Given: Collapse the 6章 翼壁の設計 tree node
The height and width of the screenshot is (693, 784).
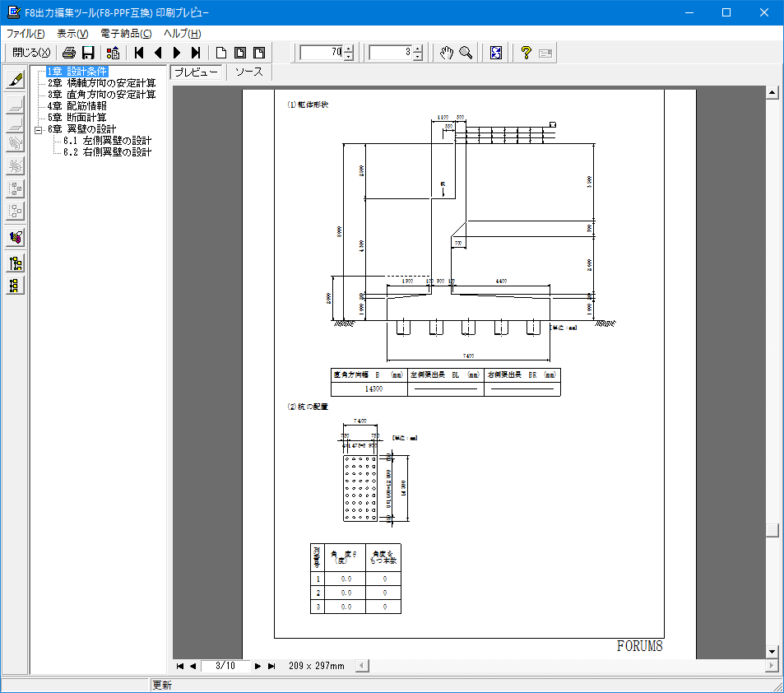Looking at the screenshot, I should 38,129.
